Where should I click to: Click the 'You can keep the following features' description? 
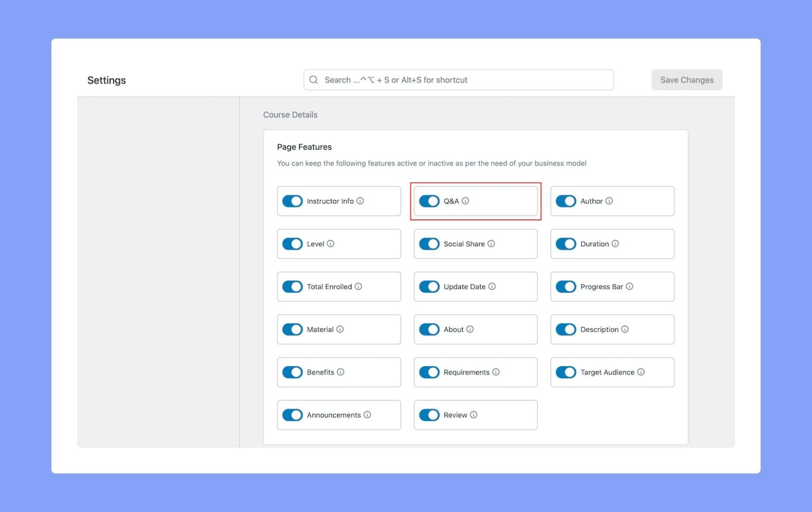431,163
